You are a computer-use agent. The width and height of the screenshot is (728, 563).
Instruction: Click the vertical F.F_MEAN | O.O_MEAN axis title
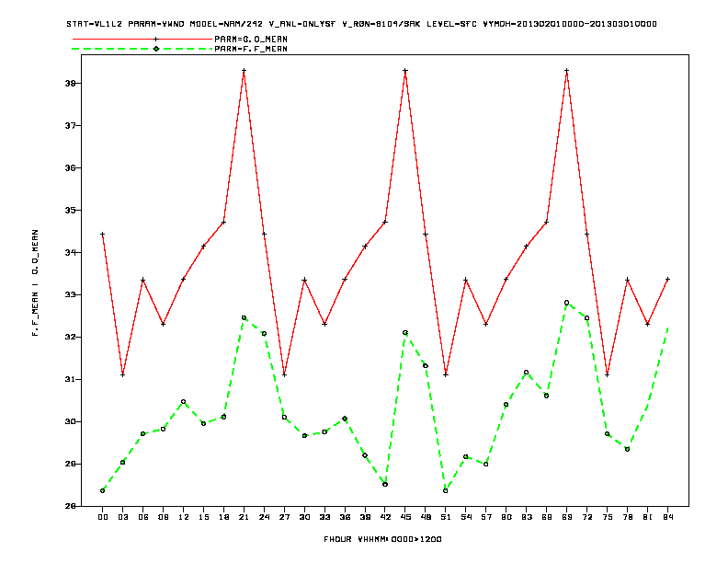[35, 282]
